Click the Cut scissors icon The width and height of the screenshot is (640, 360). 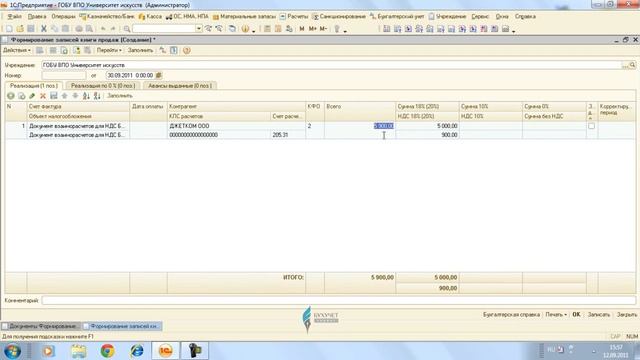point(44,29)
